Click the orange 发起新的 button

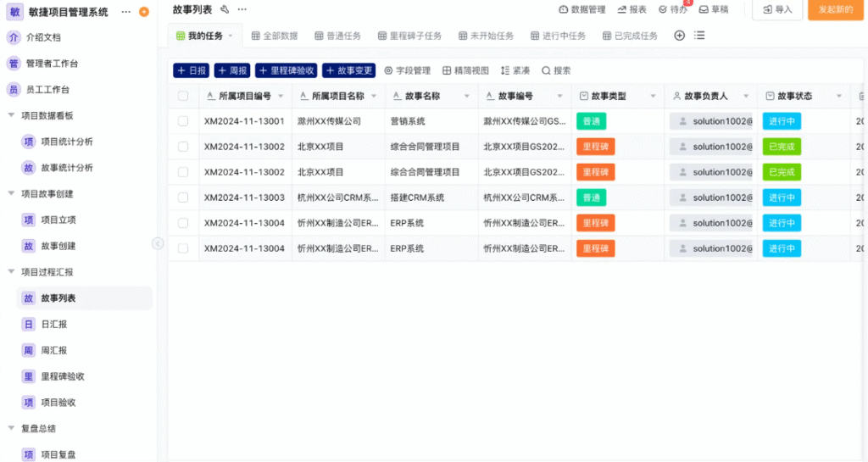[835, 9]
